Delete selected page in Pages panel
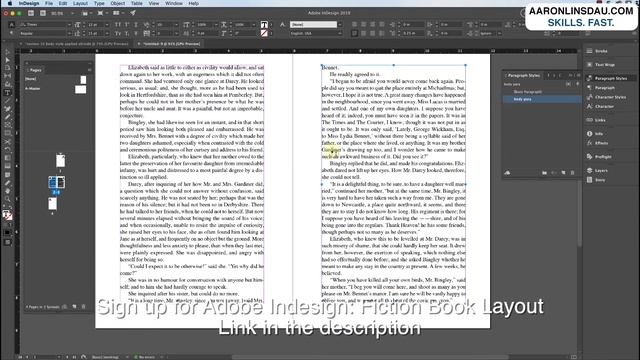The height and width of the screenshot is (360, 640). (84, 307)
